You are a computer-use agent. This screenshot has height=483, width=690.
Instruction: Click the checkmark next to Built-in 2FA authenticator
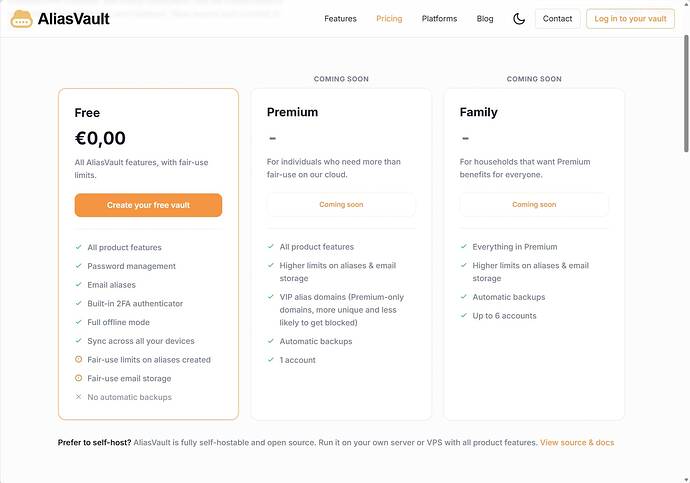(78, 303)
